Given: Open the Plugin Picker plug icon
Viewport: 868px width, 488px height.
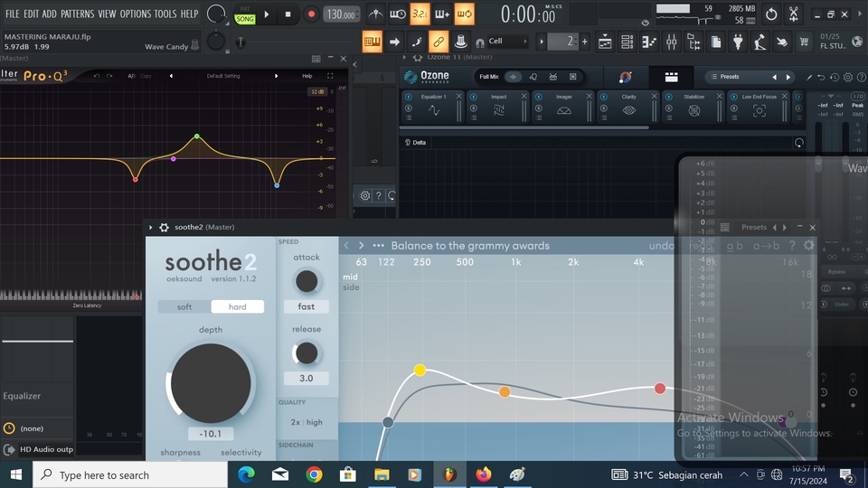Looking at the screenshot, I should pos(738,42).
